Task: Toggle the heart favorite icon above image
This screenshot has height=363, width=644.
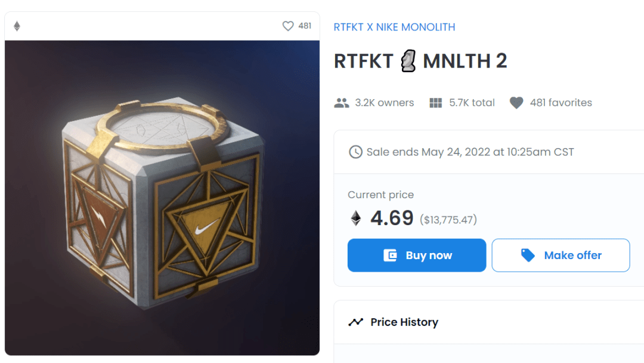Action: 288,26
